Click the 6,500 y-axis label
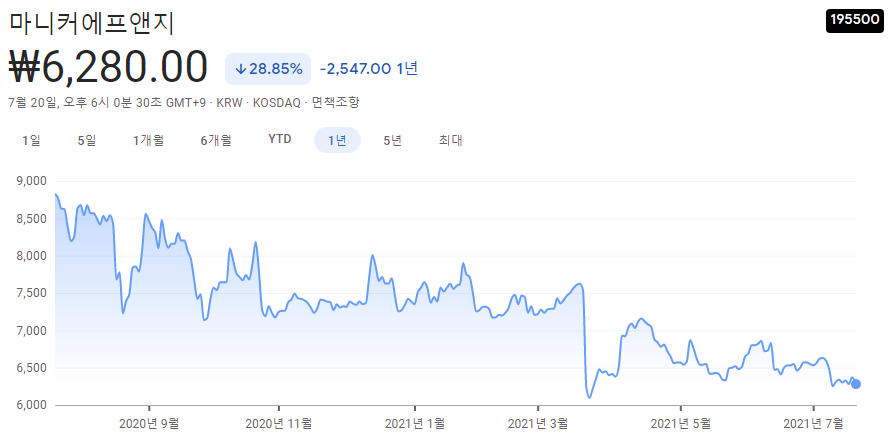 coord(32,368)
